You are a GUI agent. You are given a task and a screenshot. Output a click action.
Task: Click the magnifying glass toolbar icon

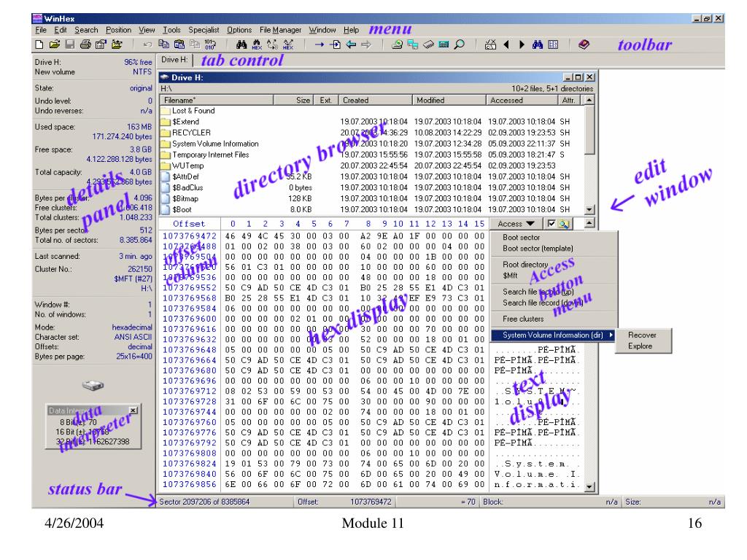click(460, 44)
